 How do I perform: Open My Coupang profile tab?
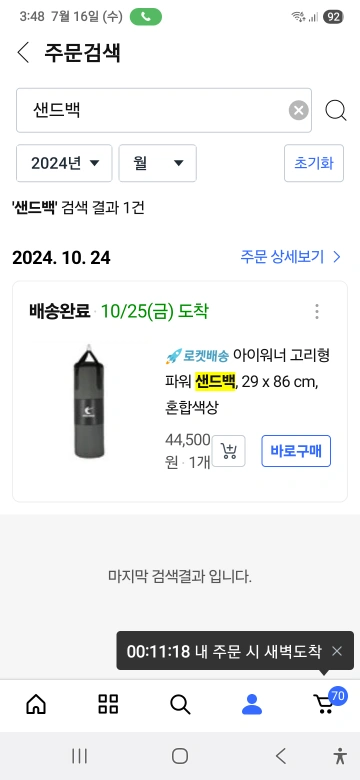(x=252, y=704)
